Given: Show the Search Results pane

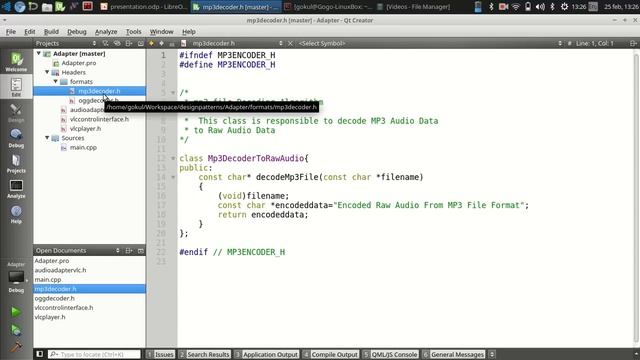Looking at the screenshot, I should [x=204, y=354].
